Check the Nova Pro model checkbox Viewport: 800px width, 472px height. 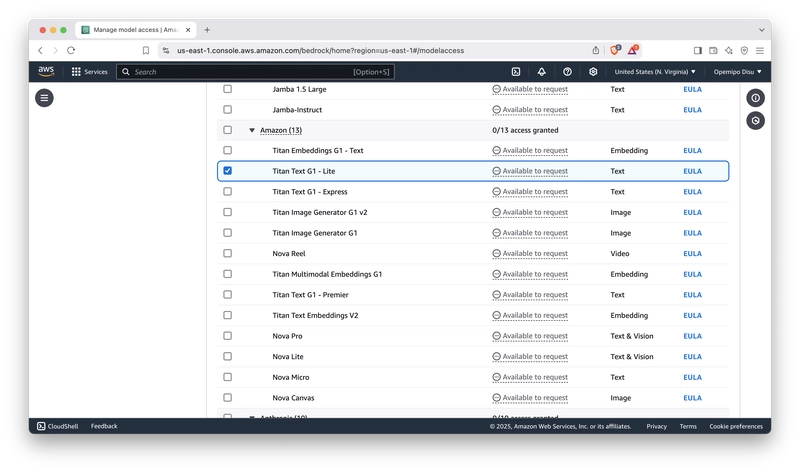pos(227,336)
